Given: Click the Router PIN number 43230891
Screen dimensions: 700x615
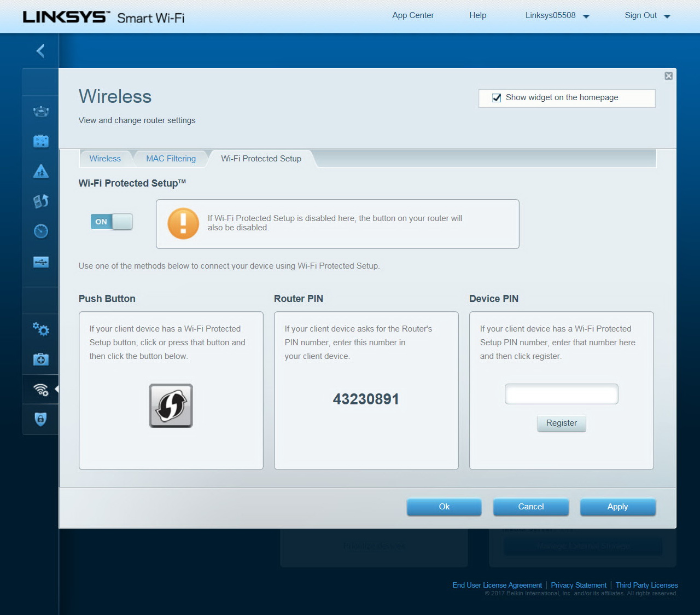Looking at the screenshot, I should (366, 399).
